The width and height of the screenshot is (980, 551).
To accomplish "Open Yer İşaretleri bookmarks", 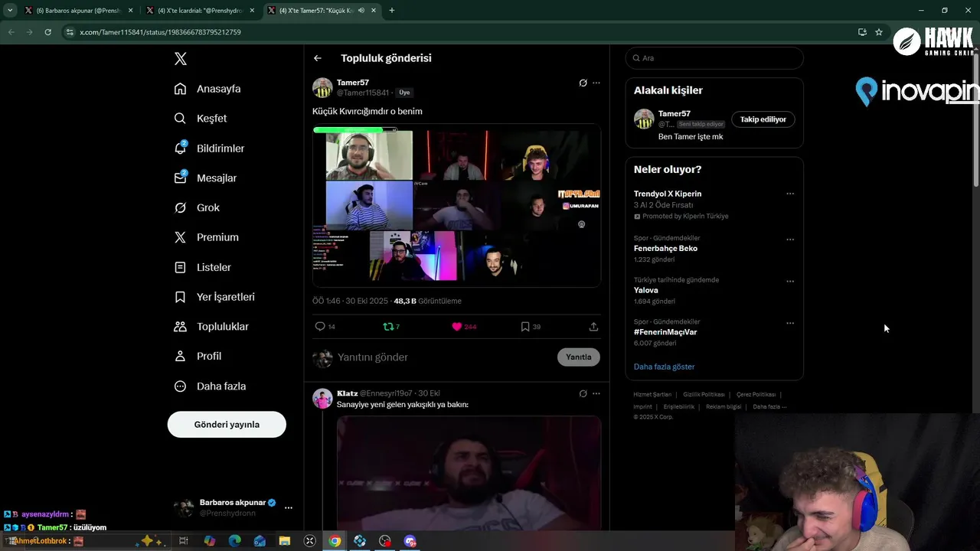I will (214, 297).
